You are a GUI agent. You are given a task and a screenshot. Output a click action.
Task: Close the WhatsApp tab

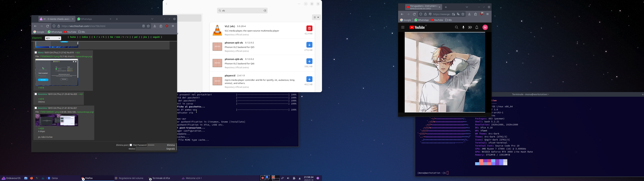[111, 19]
